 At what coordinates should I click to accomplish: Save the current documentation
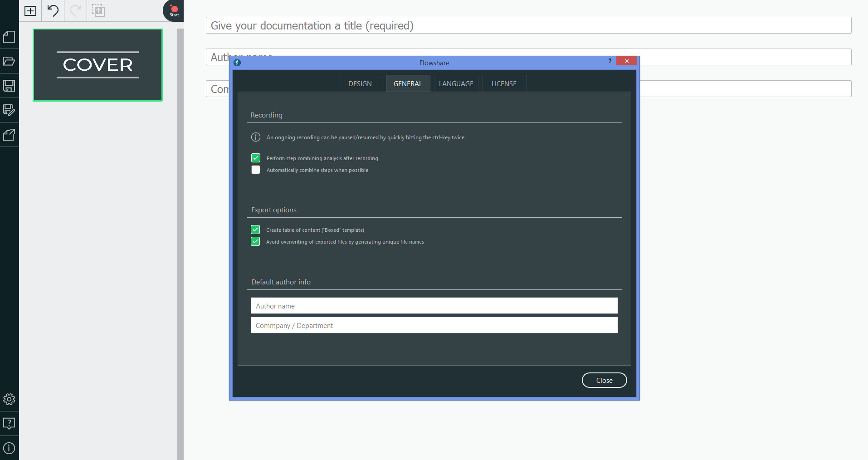(9, 86)
